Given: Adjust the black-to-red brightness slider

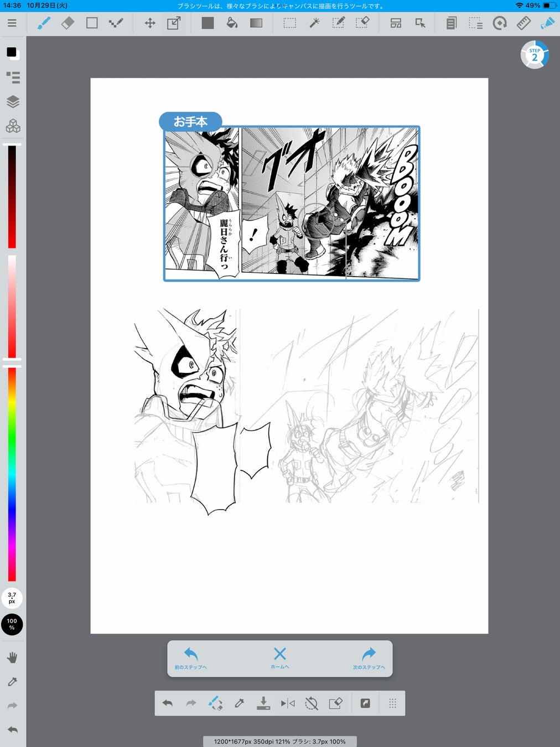Looking at the screenshot, I should coord(12,196).
